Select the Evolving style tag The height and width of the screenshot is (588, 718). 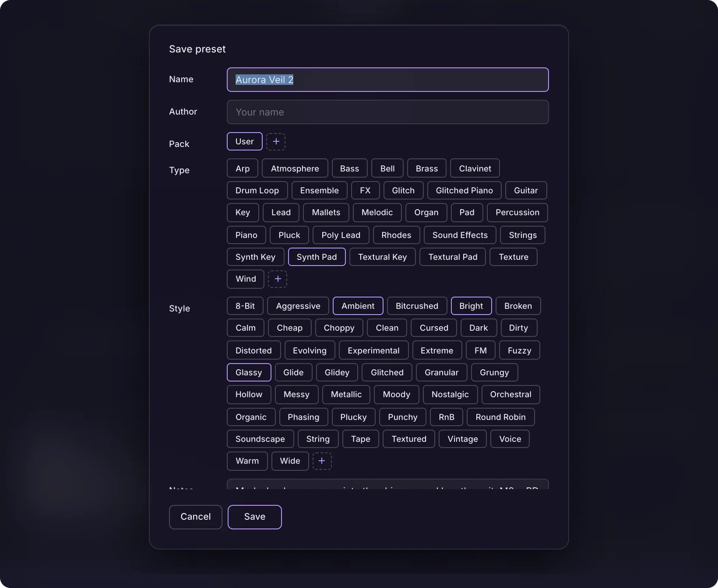310,350
